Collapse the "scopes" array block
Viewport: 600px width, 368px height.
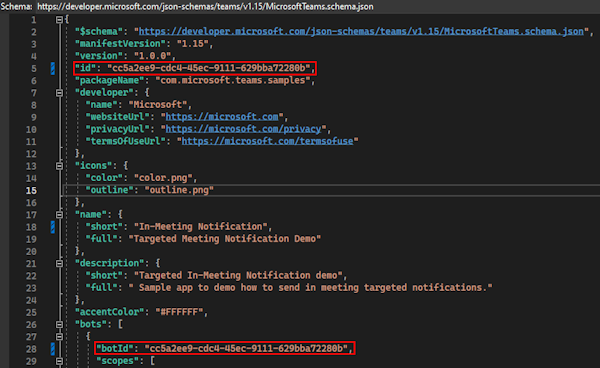pyautogui.click(x=59, y=361)
